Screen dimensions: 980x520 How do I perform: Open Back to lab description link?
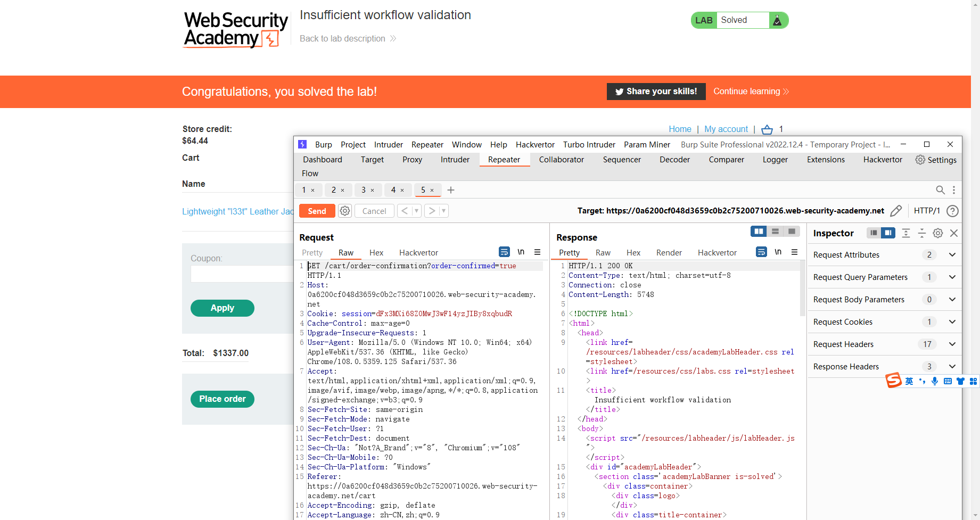point(348,38)
